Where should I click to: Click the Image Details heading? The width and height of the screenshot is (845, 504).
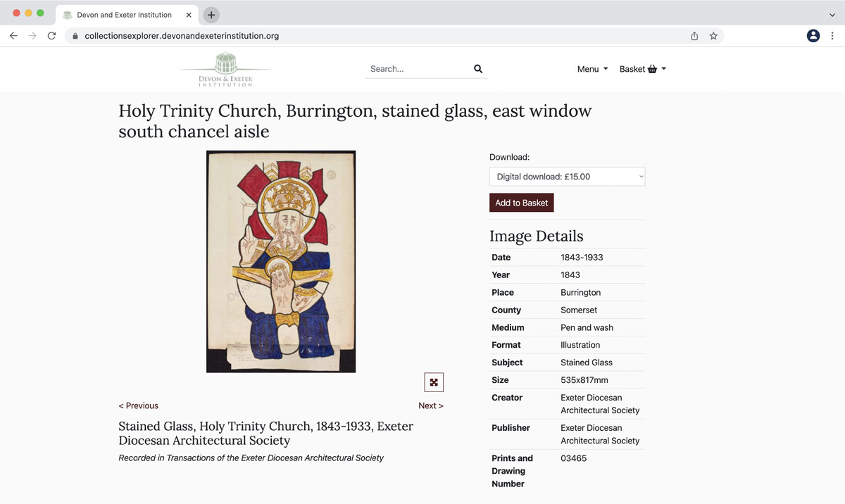537,237
